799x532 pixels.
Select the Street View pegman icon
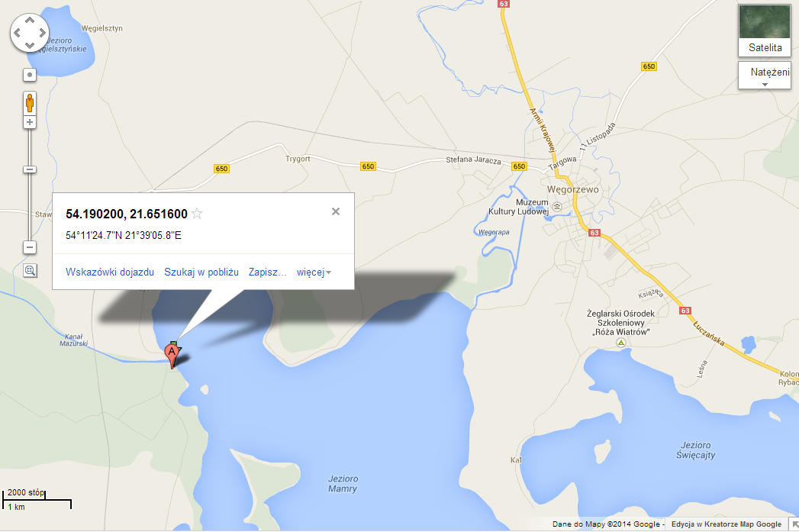pos(30,103)
